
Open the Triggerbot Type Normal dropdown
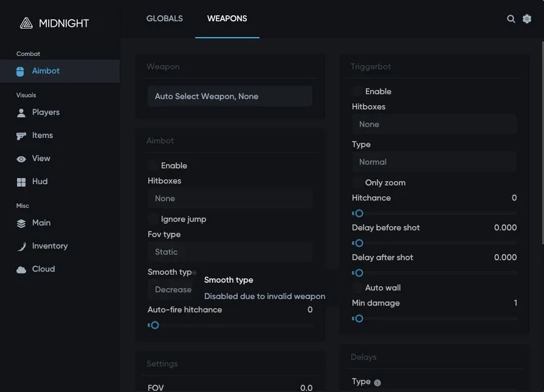tap(434, 162)
